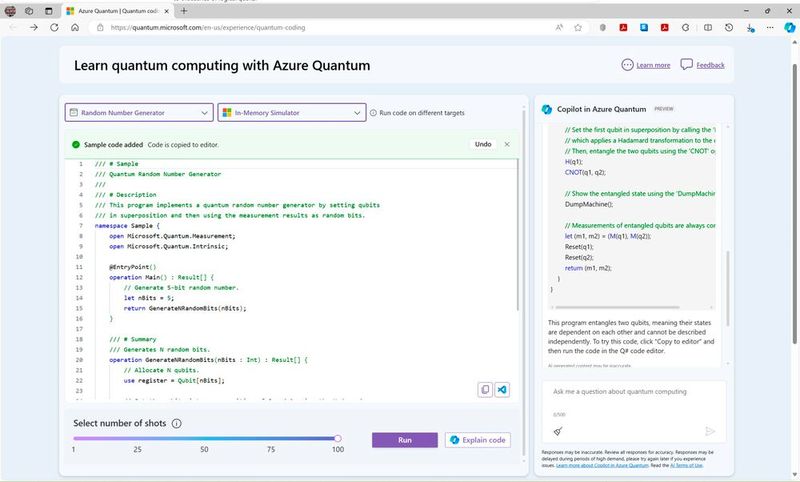
Task: Click the Learn more link
Action: tap(653, 65)
